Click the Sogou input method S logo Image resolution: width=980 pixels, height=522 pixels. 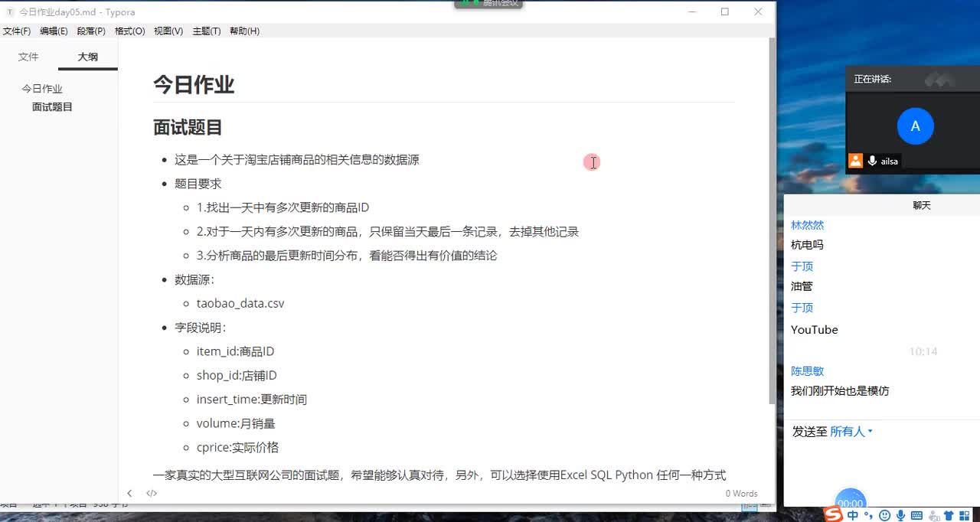[832, 515]
